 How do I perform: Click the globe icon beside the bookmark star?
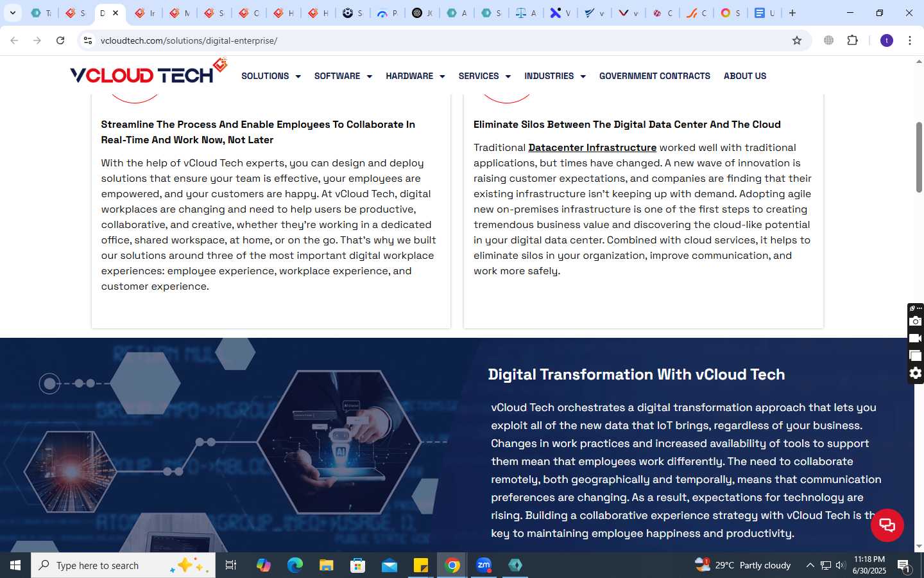(829, 40)
